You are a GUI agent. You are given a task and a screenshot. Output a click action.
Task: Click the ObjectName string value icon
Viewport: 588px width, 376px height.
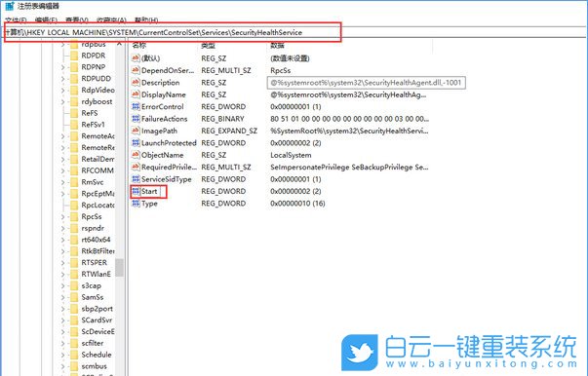(136, 155)
